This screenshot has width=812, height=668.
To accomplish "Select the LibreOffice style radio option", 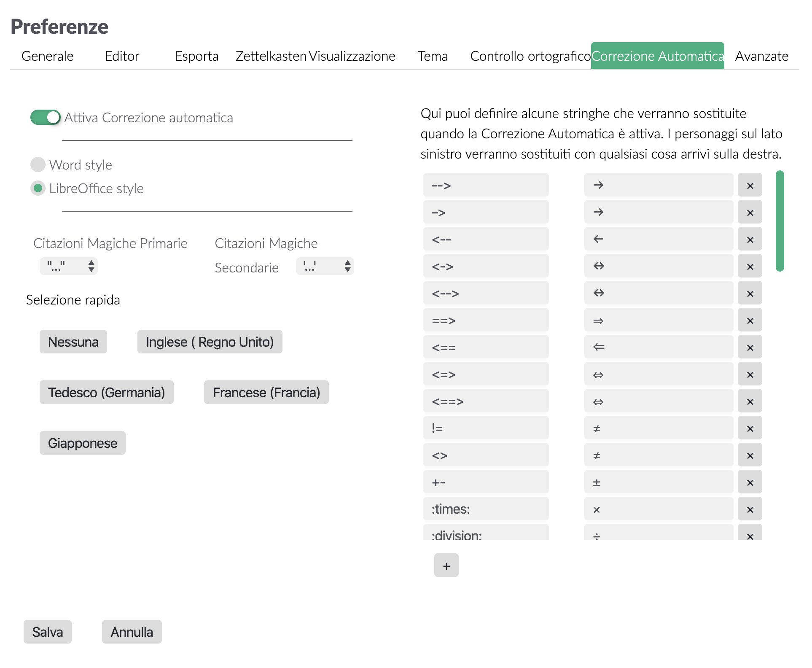I will pyautogui.click(x=38, y=188).
